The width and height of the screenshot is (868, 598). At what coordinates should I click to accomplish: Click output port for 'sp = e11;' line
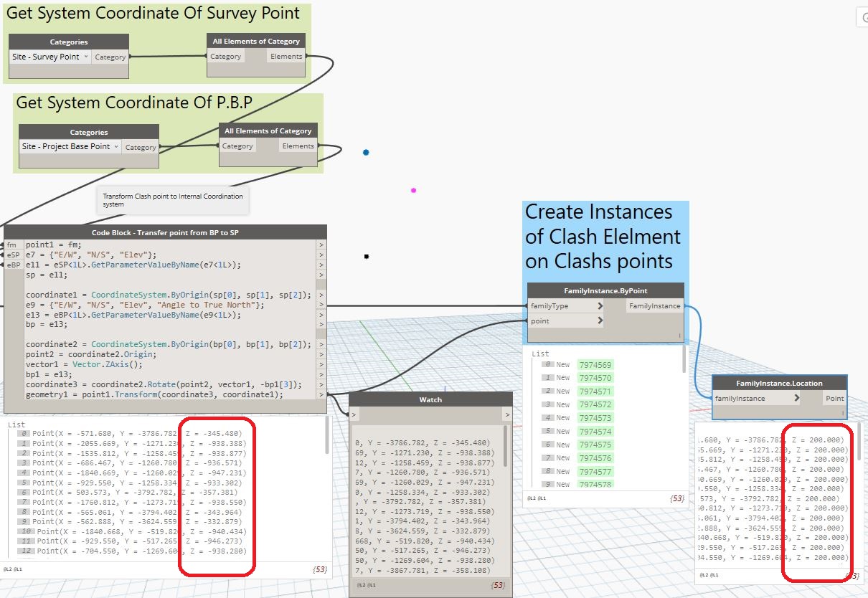[x=321, y=275]
